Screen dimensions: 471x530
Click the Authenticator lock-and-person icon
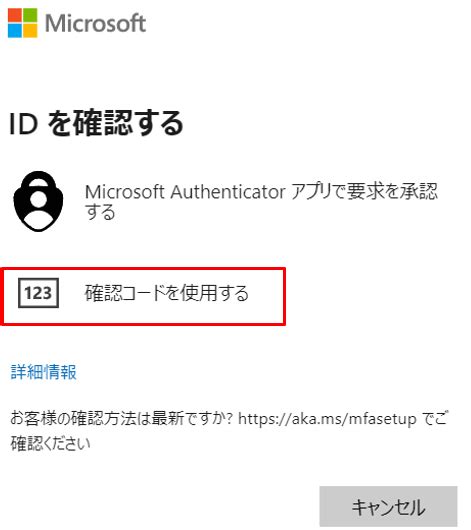pyautogui.click(x=38, y=201)
